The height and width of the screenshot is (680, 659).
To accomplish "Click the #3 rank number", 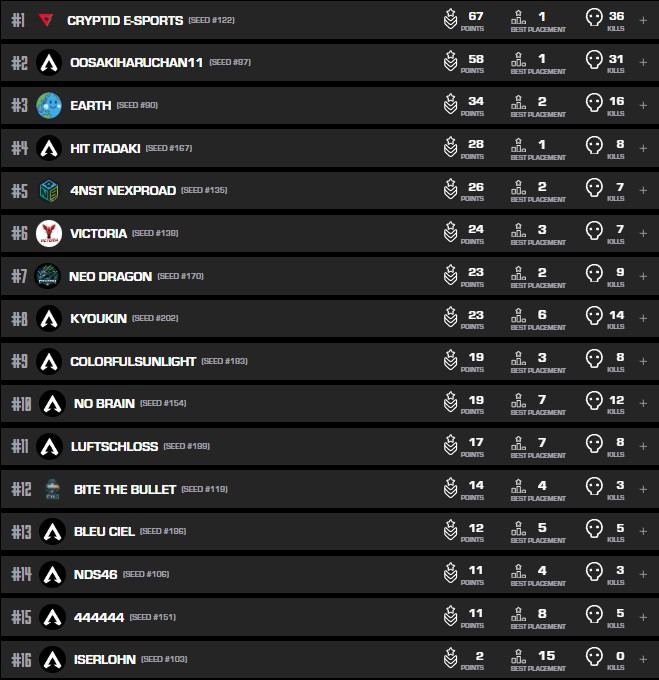I will point(19,105).
